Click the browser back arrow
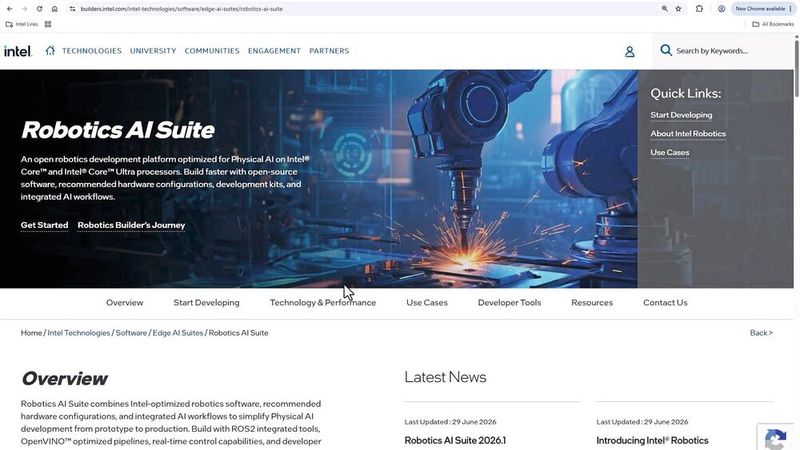800x450 pixels. pyautogui.click(x=9, y=9)
